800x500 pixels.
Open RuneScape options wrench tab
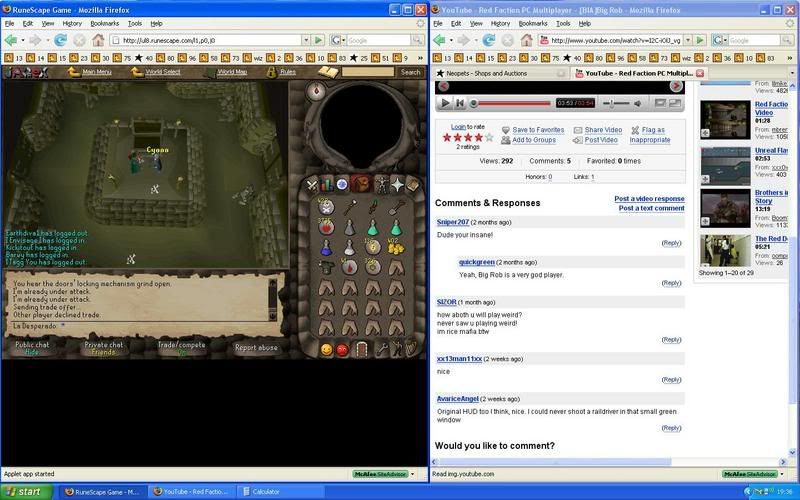click(x=382, y=349)
